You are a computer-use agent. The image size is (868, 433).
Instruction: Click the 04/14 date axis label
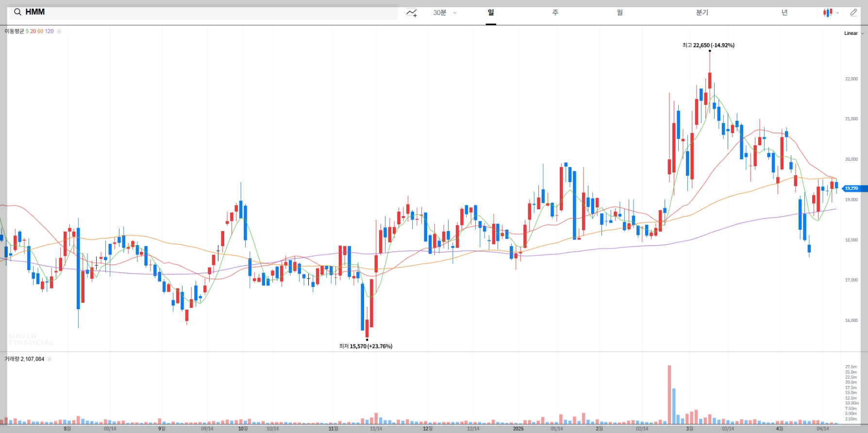coord(822,429)
